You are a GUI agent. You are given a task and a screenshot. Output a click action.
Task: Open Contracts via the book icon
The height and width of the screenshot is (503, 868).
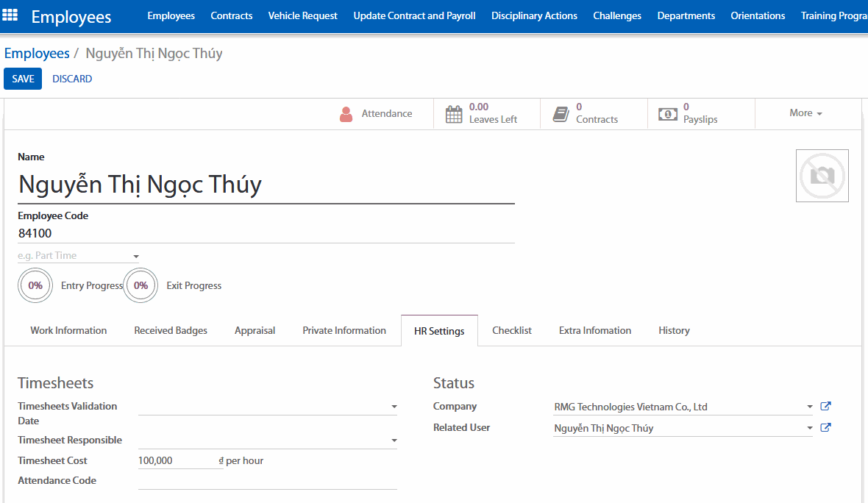(561, 114)
